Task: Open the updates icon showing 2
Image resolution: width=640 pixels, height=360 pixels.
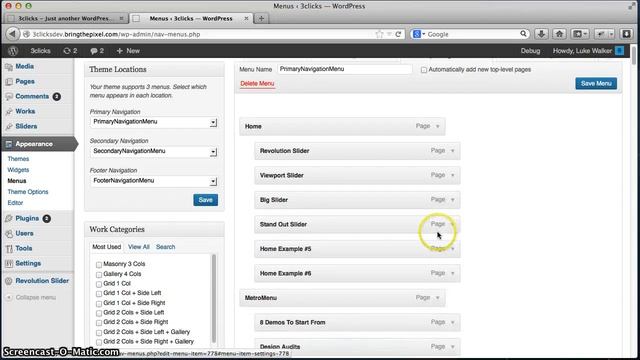Action: (70, 51)
